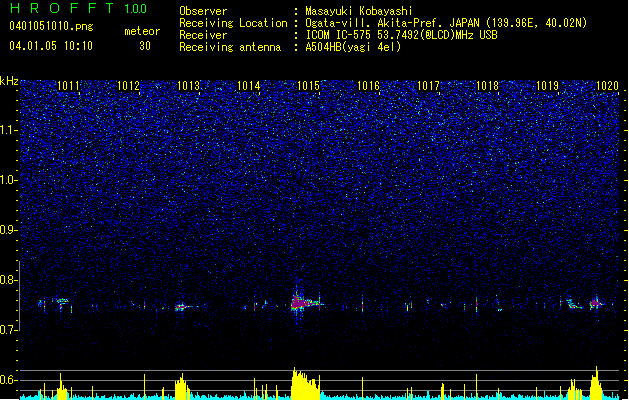Image resolution: width=629 pixels, height=400 pixels.
Task: Click the meteor echo at 1011
Action: [x=62, y=301]
